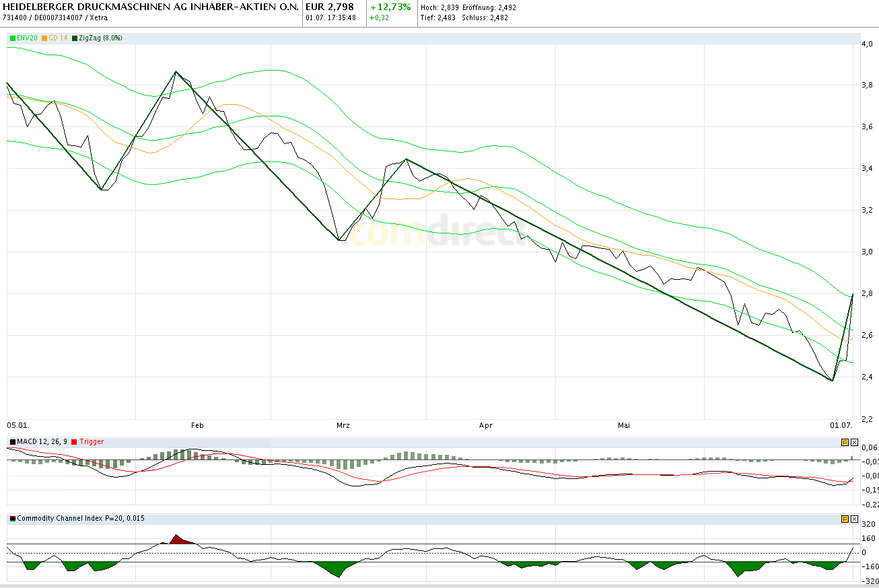Click the yellow settings icon on Commodity Channel Index panel
Screen dimensions: 879x588
(845, 519)
